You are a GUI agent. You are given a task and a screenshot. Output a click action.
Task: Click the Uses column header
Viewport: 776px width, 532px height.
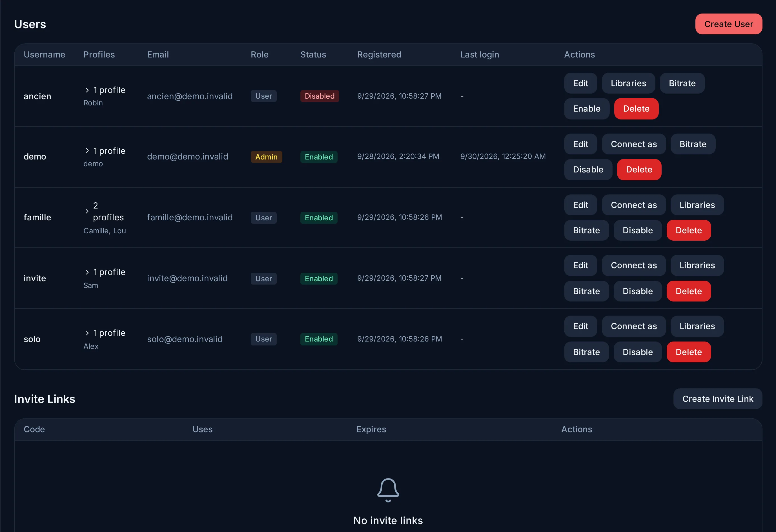[x=202, y=429]
